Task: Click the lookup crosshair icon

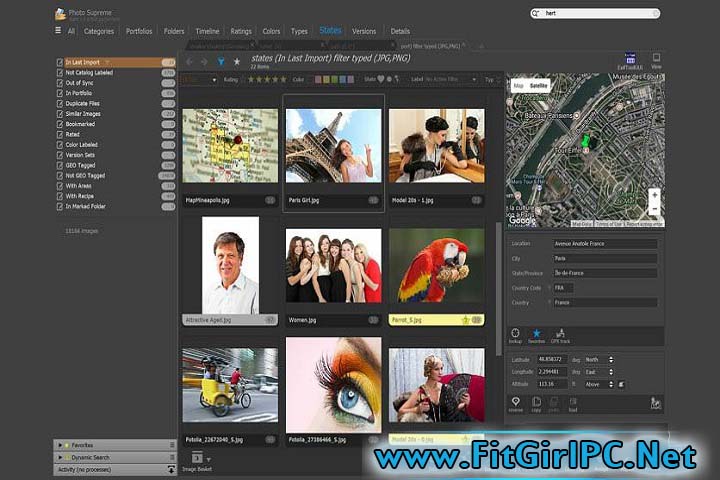Action: [x=515, y=333]
